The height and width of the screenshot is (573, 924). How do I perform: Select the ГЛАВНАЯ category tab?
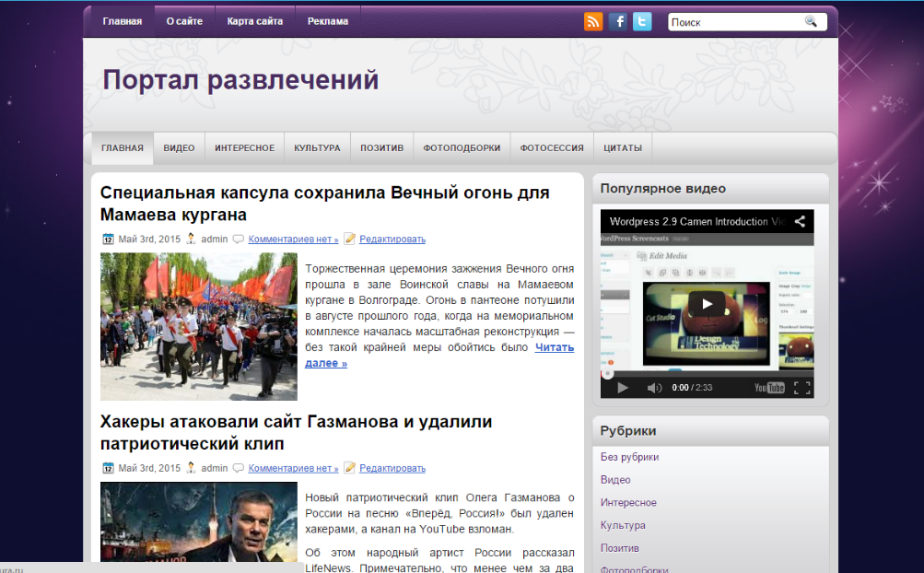[x=123, y=148]
